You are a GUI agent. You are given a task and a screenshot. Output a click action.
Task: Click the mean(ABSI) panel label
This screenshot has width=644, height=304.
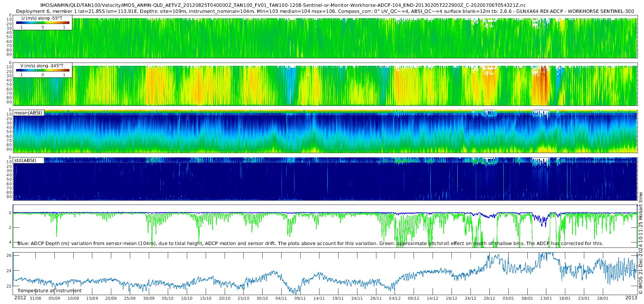28,113
